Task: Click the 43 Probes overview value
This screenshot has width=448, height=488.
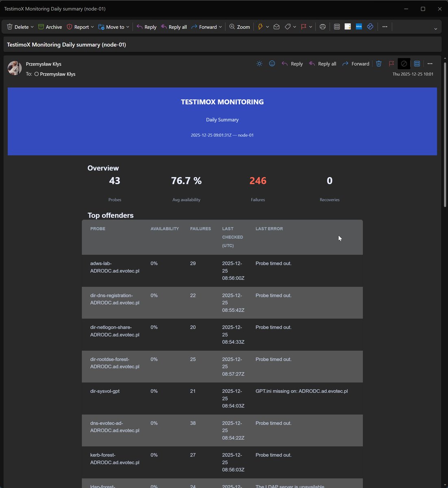Action: click(115, 181)
